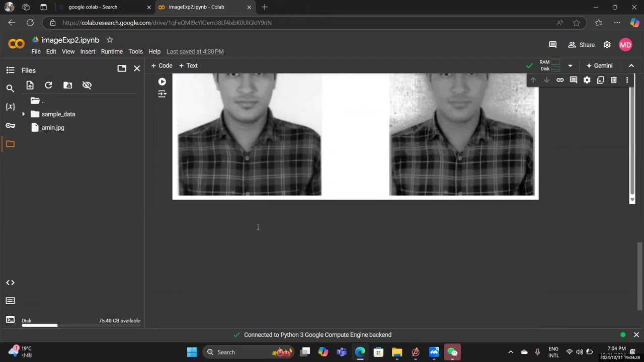The width and height of the screenshot is (644, 362).
Task: Open the View menu
Action: coord(68,52)
